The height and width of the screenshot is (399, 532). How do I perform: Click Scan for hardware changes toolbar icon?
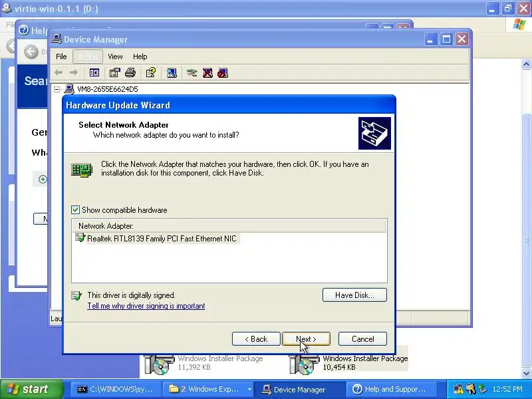172,72
